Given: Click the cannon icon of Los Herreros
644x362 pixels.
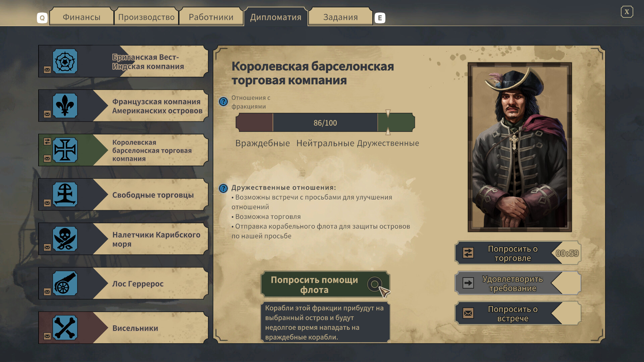Looking at the screenshot, I should [x=65, y=283].
